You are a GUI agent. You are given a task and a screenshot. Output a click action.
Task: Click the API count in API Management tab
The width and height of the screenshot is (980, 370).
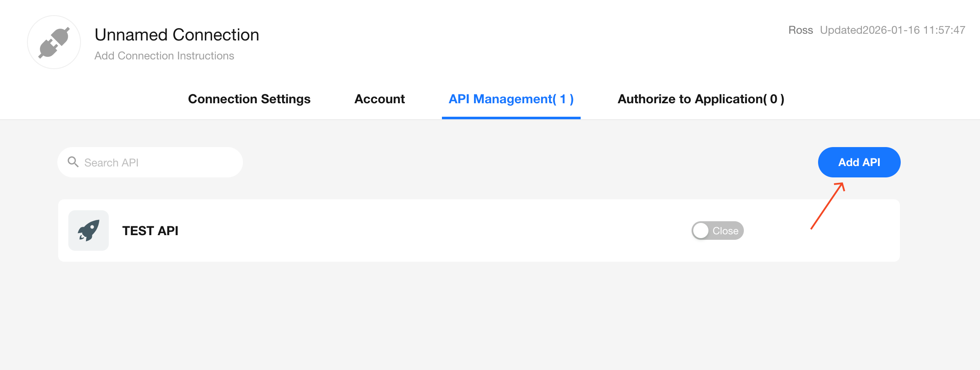(563, 99)
